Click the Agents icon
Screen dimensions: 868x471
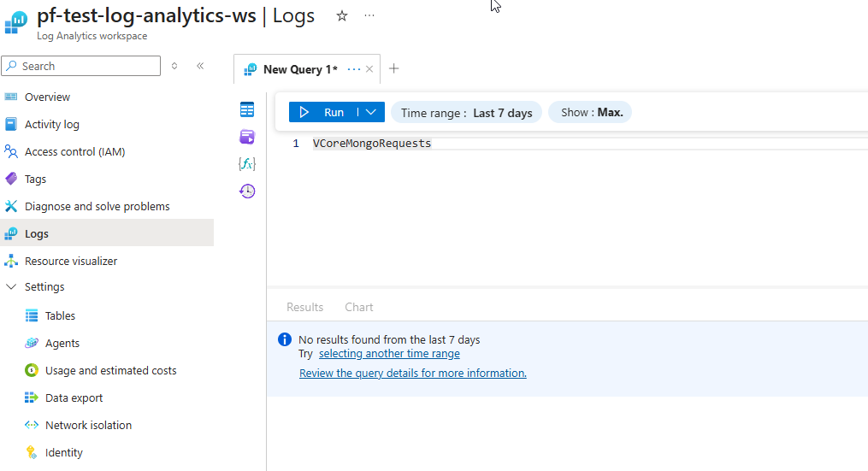coord(32,343)
